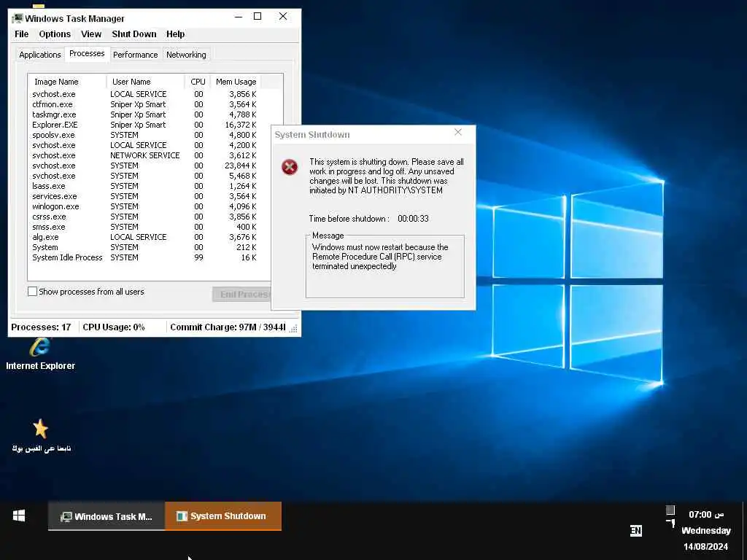The width and height of the screenshot is (747, 560).
Task: Select svchost.exe owned by NETWORK SERVICE
Action: 144,156
